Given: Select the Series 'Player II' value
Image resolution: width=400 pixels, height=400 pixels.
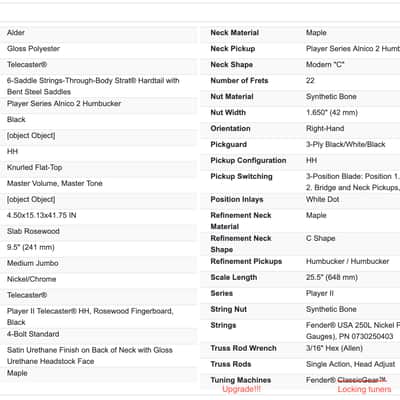Looking at the screenshot, I should pos(320,293).
